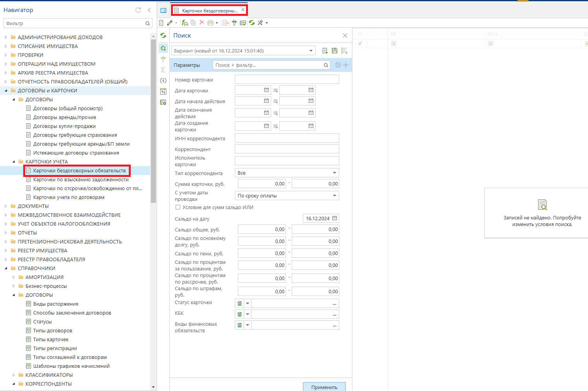Collapse the Навигатор panel with arrow
588x391 pixels.
[149, 10]
